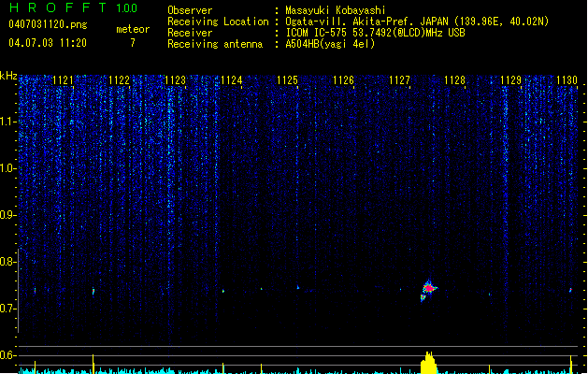
Task: Click the 1.1 kHz frequency label
Action: point(7,122)
